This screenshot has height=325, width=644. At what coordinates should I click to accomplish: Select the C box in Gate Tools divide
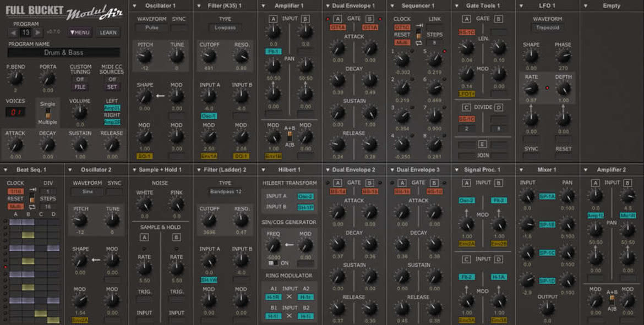466,108
